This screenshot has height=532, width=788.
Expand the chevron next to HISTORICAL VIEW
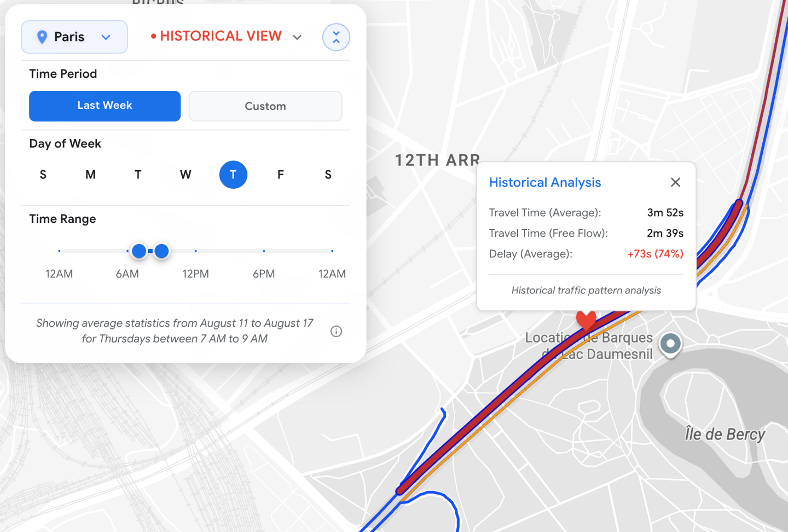pyautogui.click(x=297, y=37)
